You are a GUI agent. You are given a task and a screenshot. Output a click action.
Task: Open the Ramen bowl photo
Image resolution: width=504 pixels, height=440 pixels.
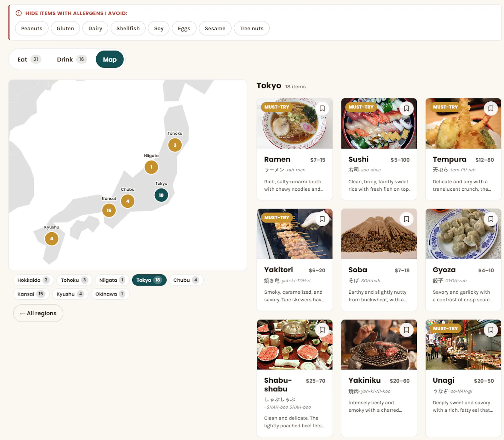click(x=295, y=123)
